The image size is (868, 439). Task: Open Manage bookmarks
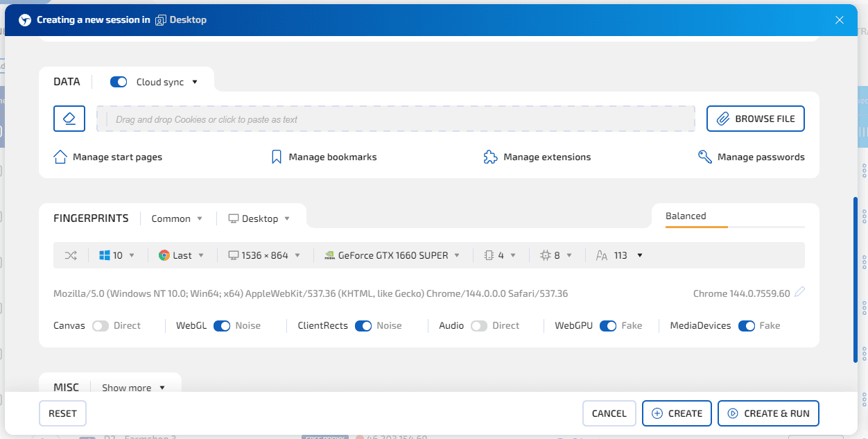point(324,157)
